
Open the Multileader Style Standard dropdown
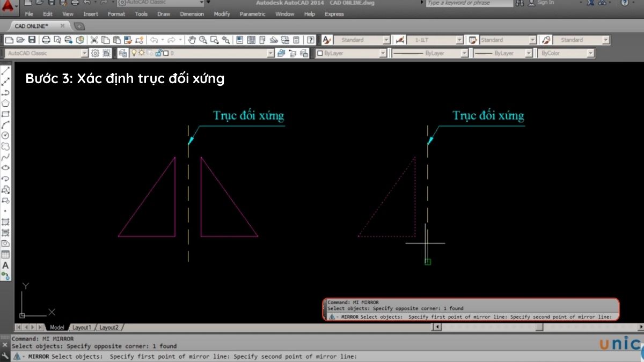(x=606, y=40)
